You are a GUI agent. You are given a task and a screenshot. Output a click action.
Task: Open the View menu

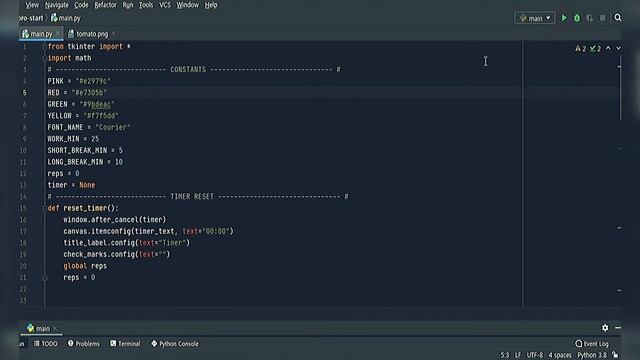pos(32,5)
